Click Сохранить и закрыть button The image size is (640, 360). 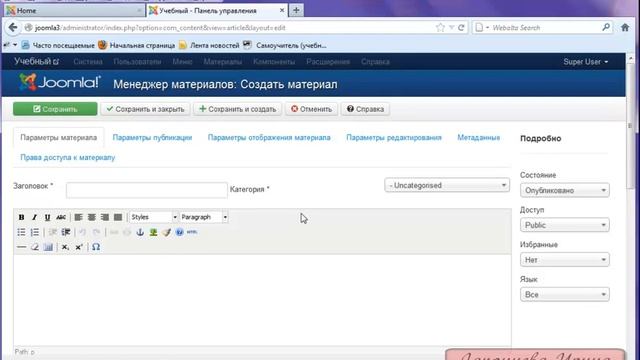pos(145,109)
